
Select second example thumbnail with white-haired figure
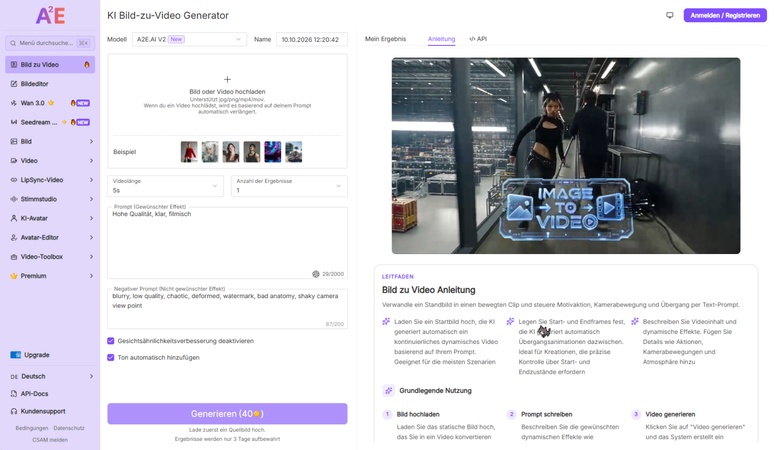click(x=210, y=152)
